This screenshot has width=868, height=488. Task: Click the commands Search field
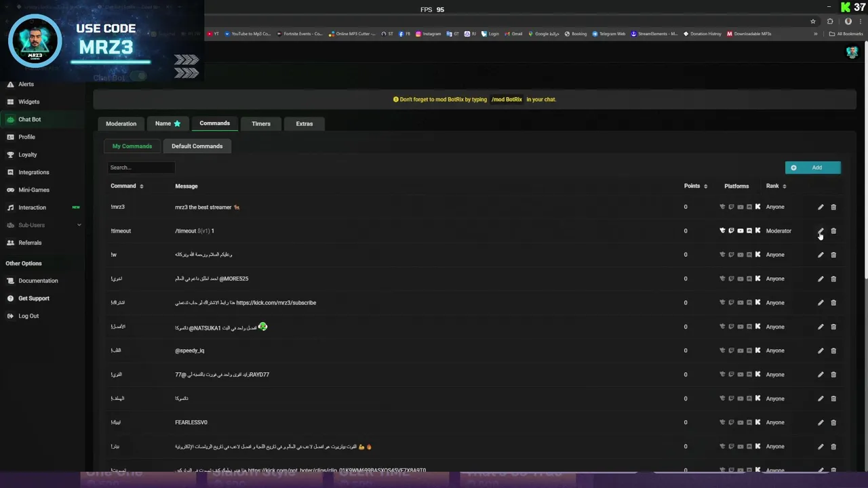tap(141, 167)
